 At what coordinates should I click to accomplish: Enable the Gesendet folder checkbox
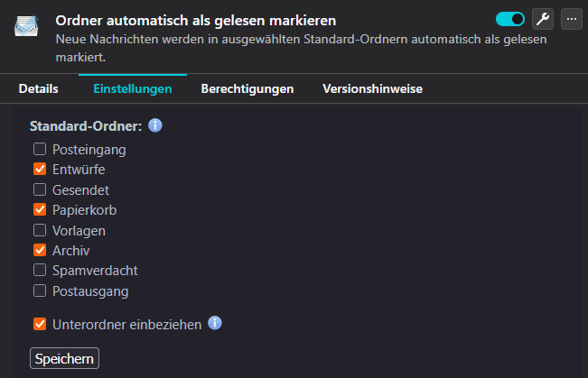point(40,189)
